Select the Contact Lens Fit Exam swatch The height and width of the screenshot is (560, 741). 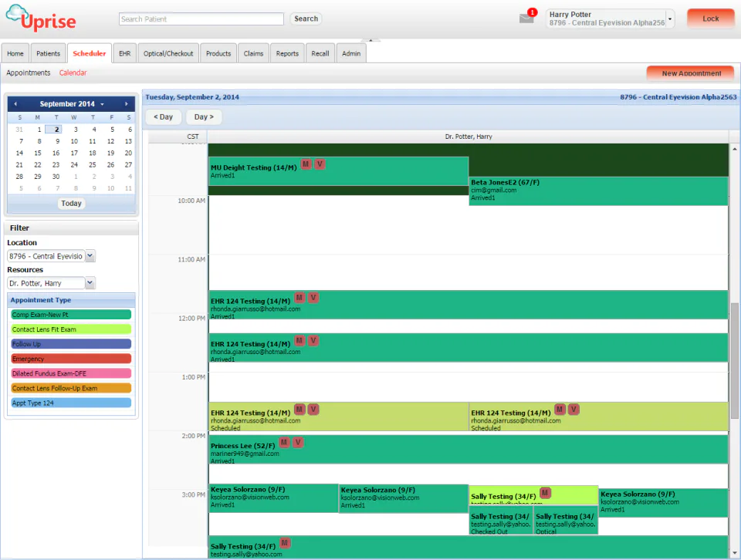point(71,329)
